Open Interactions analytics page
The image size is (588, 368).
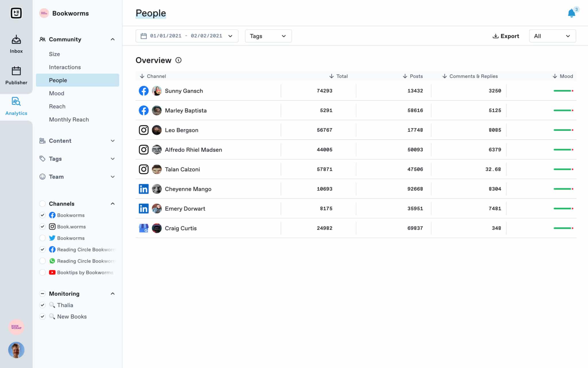65,67
